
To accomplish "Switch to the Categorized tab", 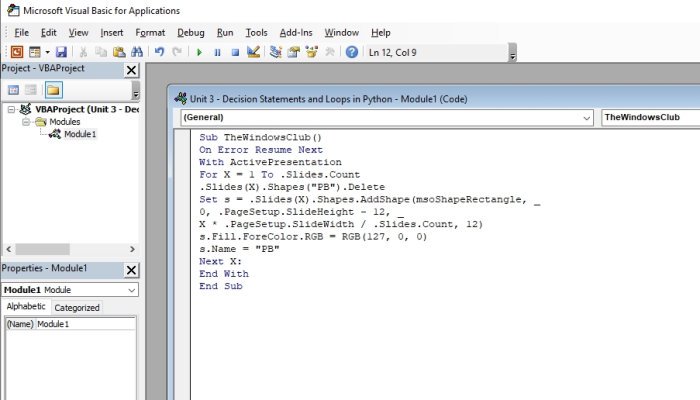I will [77, 308].
